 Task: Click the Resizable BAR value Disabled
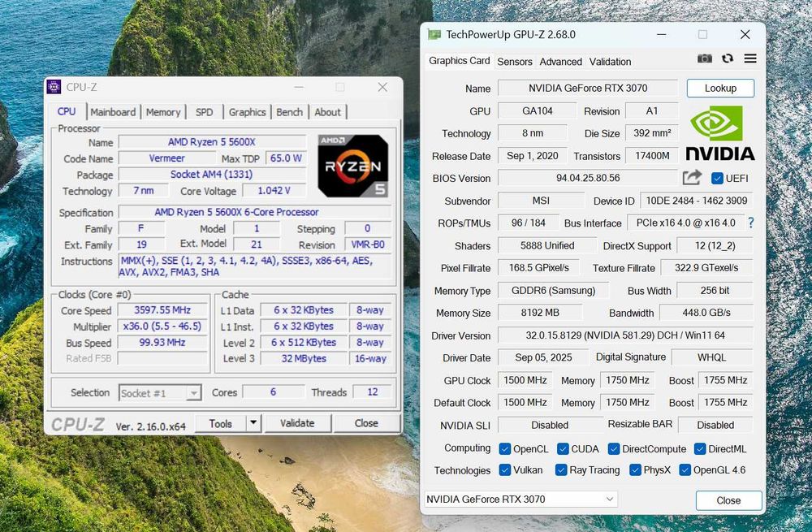tap(715, 425)
